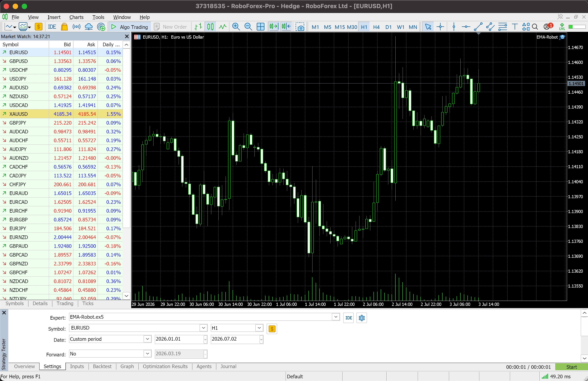Viewport: 588px width, 381px height.
Task: Click the New Order button
Action: pyautogui.click(x=171, y=27)
